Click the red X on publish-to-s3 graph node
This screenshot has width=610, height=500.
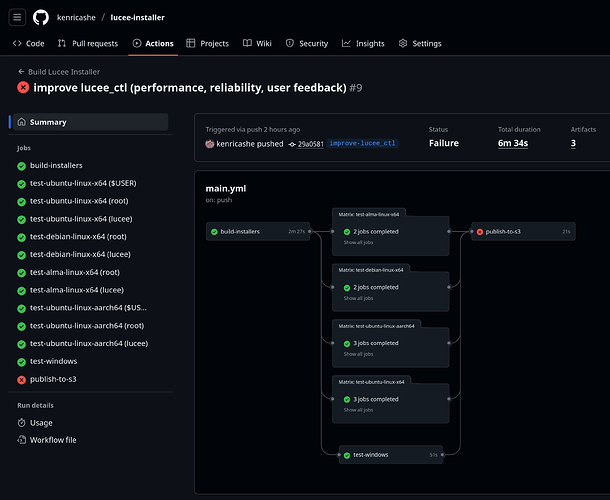pyautogui.click(x=480, y=232)
